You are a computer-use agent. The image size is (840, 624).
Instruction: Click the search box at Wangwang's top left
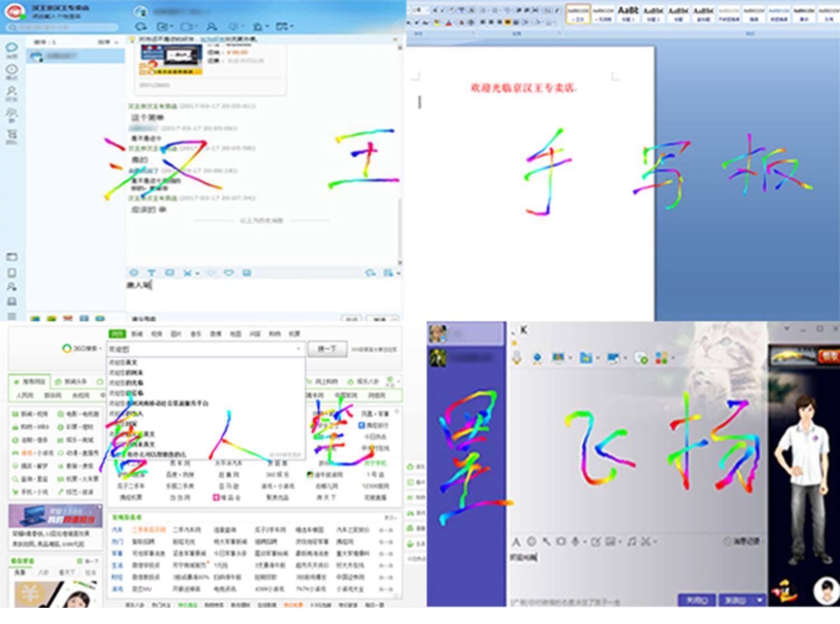62,27
